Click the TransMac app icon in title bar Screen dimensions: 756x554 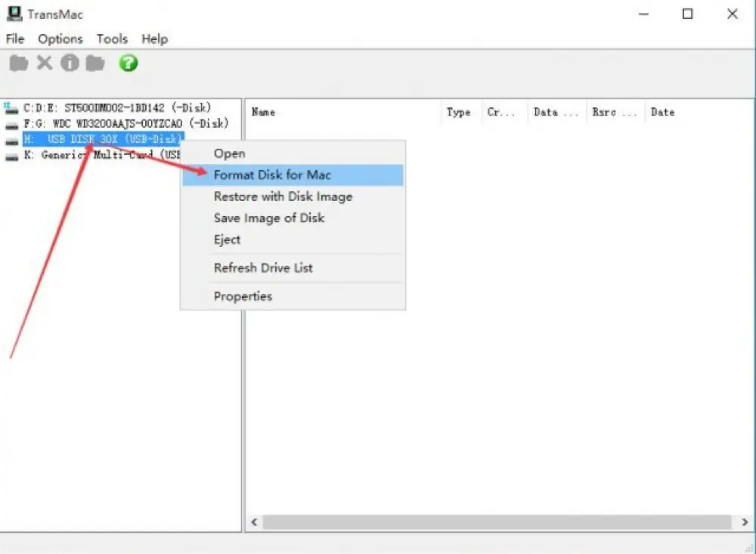(14, 14)
